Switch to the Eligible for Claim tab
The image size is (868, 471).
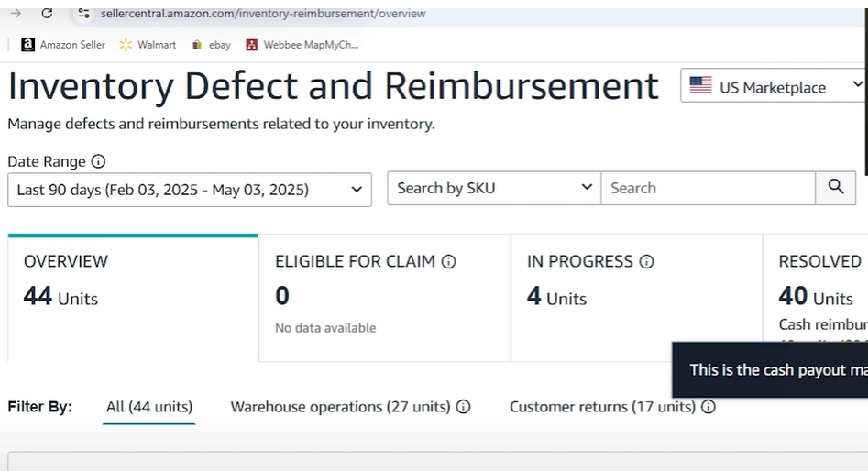(384, 297)
